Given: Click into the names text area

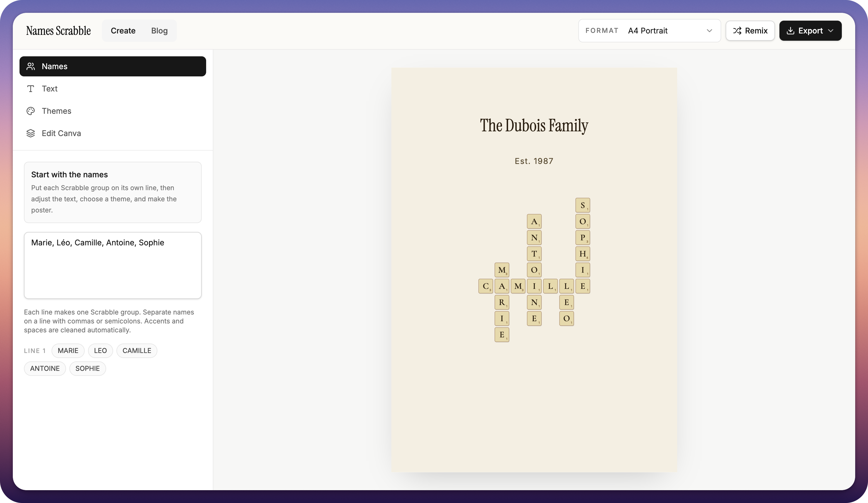Looking at the screenshot, I should [113, 265].
